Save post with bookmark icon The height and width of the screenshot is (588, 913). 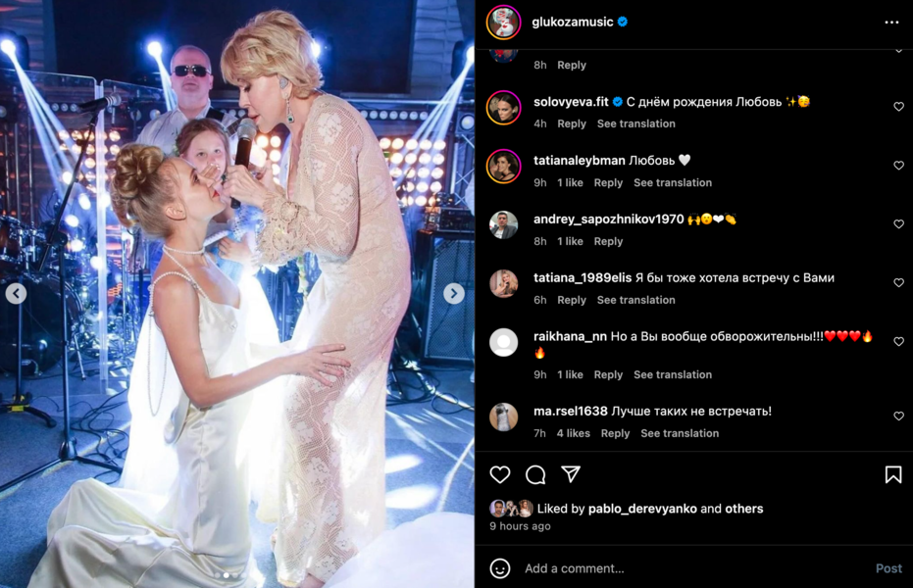(892, 474)
